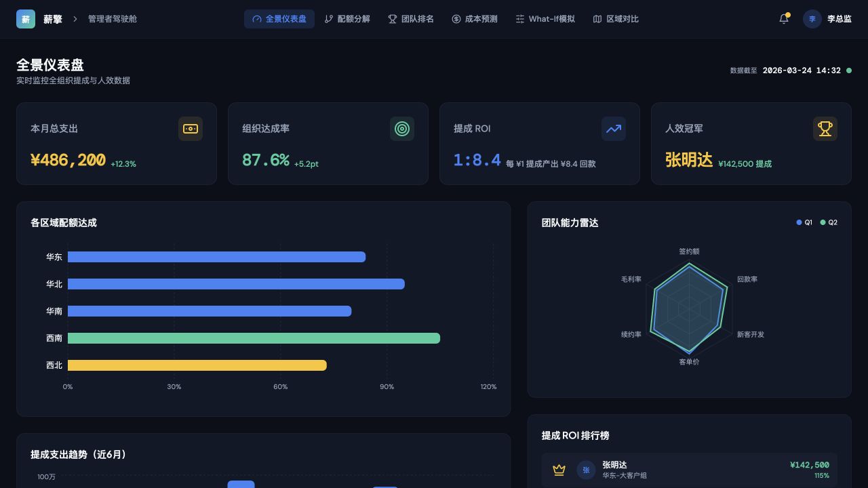Click the money icon on 本月总支出 card
868x488 pixels.
click(191, 129)
